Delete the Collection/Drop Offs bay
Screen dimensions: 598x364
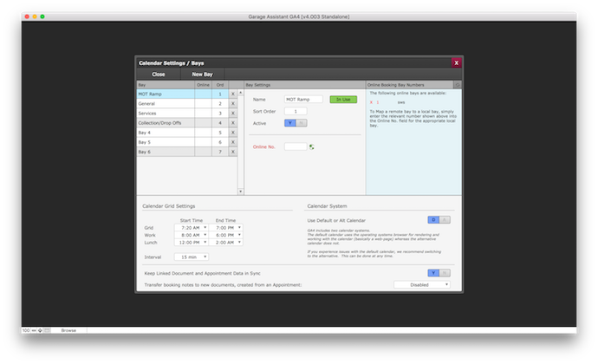pos(232,123)
